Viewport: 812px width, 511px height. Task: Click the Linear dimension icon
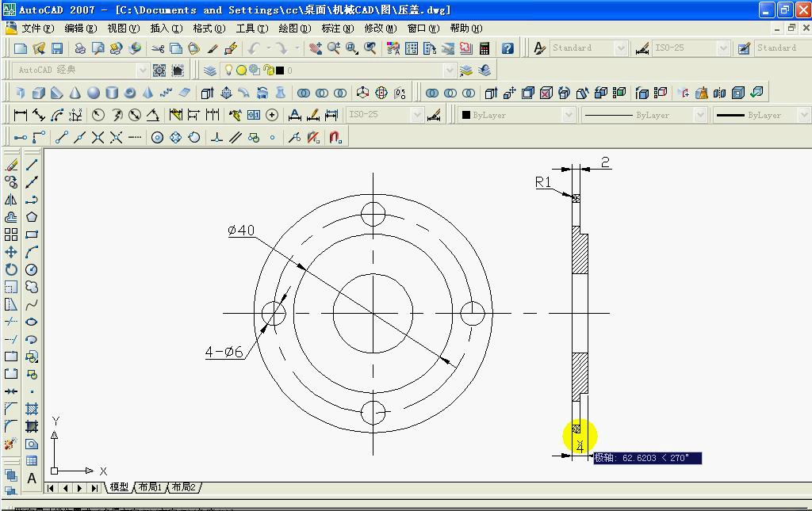pos(21,115)
